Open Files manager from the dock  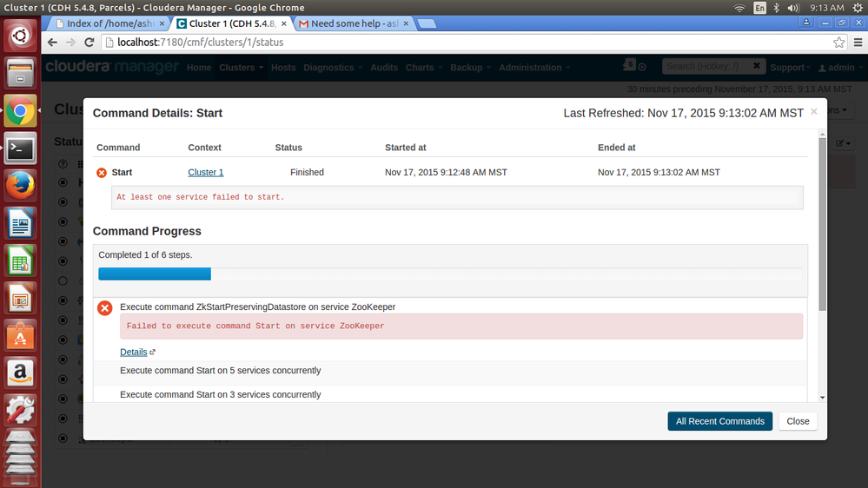(x=20, y=73)
